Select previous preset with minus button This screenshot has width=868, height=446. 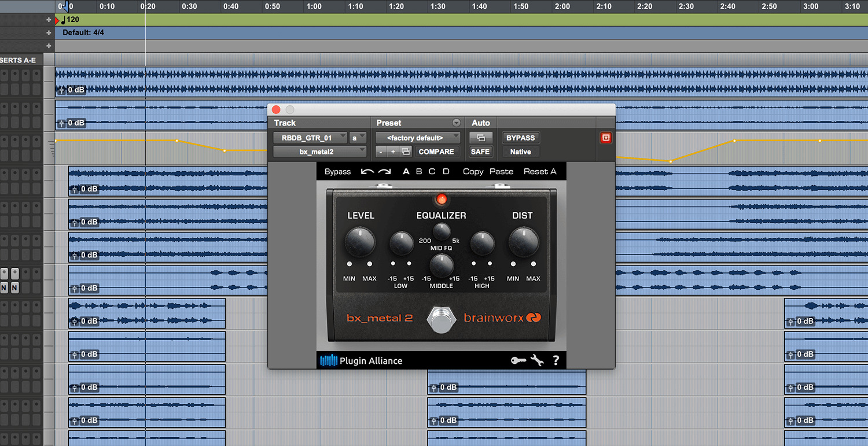pos(381,152)
